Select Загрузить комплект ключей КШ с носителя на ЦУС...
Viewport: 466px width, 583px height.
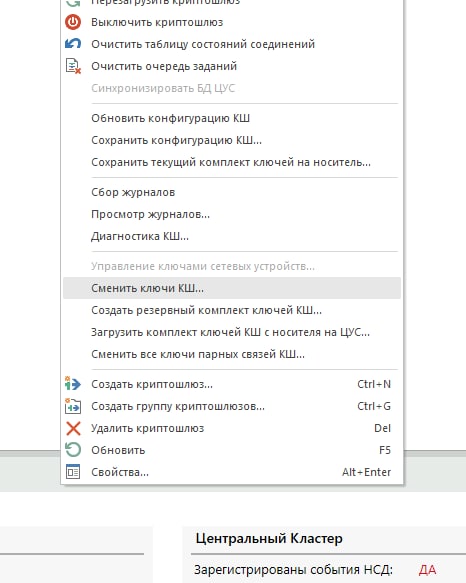[232, 332]
